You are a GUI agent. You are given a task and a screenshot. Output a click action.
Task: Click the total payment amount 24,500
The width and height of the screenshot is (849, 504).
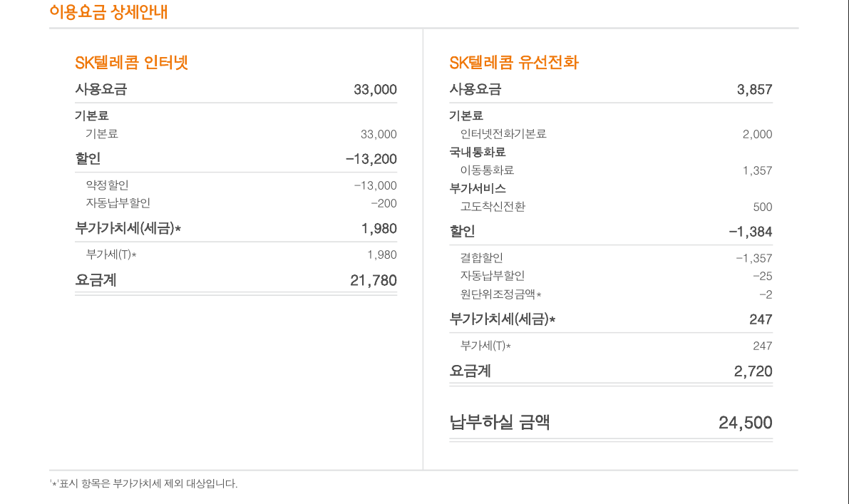tap(745, 423)
